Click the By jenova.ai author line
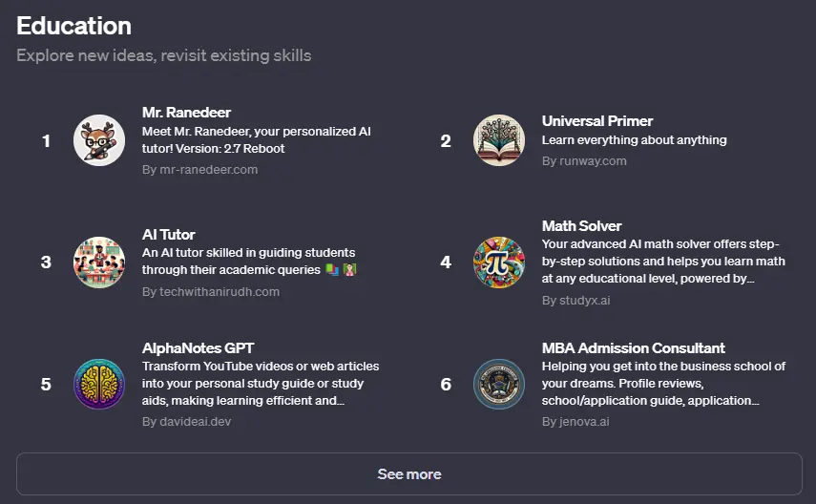This screenshot has height=504, width=816. [x=575, y=422]
